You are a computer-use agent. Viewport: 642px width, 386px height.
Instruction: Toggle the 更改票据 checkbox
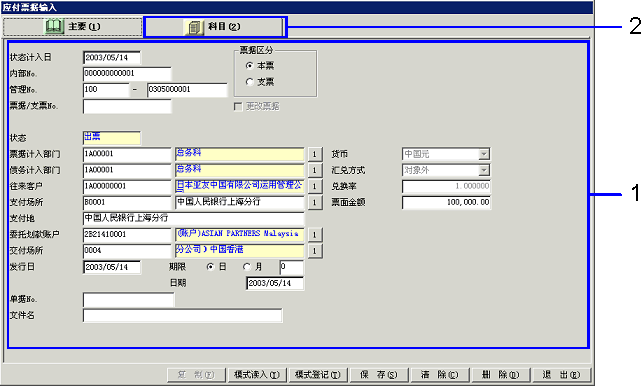[x=237, y=106]
